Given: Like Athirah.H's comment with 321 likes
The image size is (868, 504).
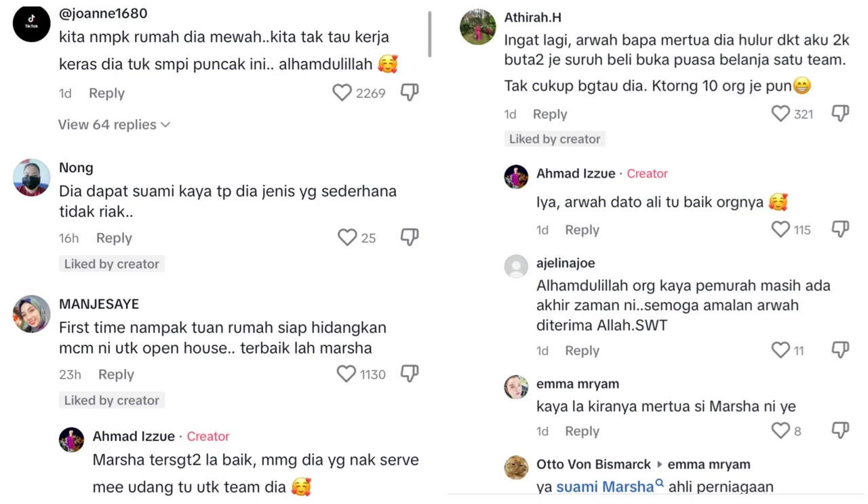Looking at the screenshot, I should point(781,114).
